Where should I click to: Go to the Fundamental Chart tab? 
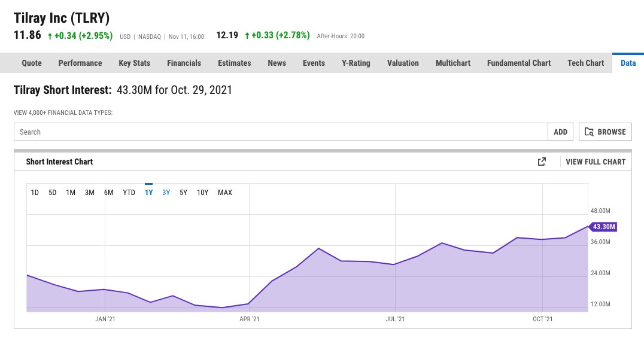[519, 63]
